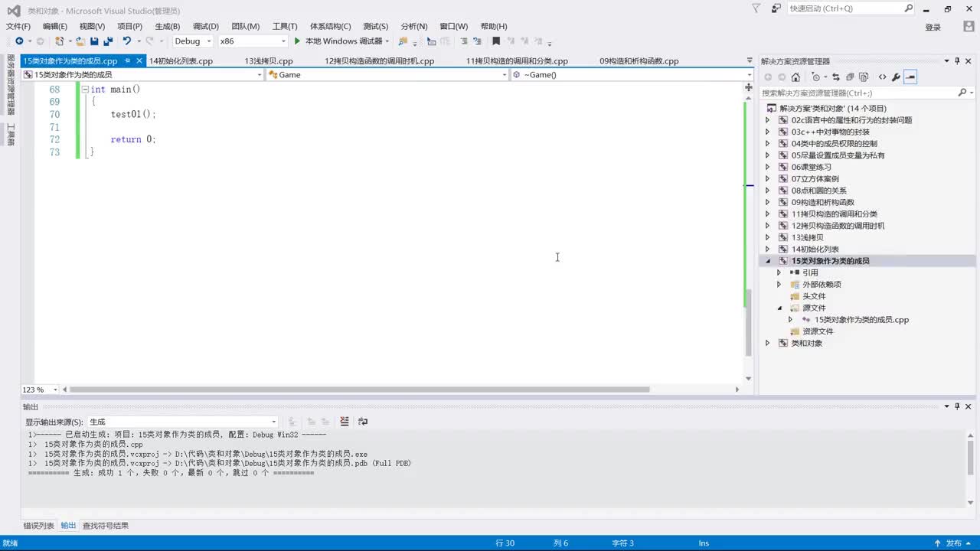
Task: Close the 15类对象作为类的成员.cpp tab
Action: coord(140,61)
